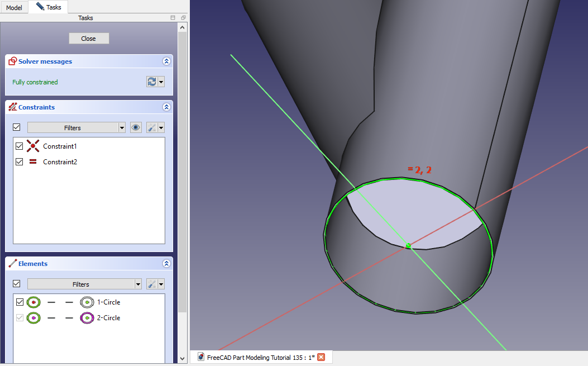Select the FreeCAD Part Modeling Tutorial document tab

coord(256,358)
